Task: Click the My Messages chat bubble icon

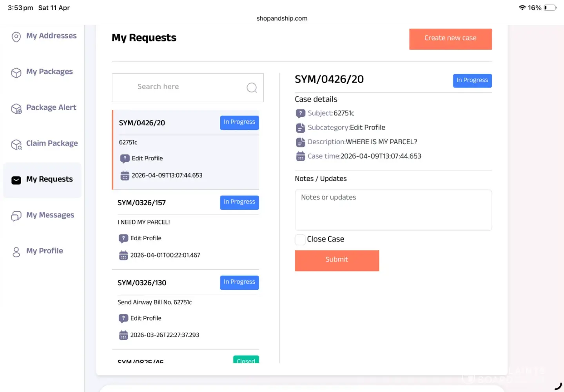Action: [16, 216]
